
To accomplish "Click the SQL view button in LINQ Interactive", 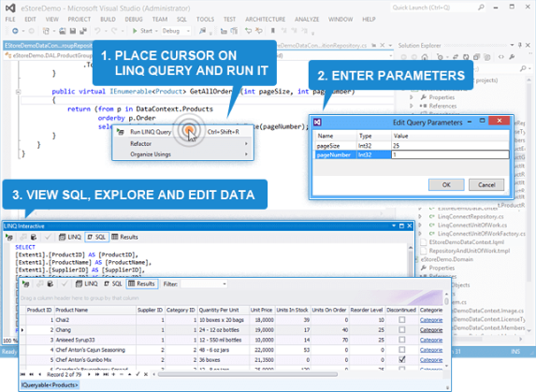I will tap(96, 237).
